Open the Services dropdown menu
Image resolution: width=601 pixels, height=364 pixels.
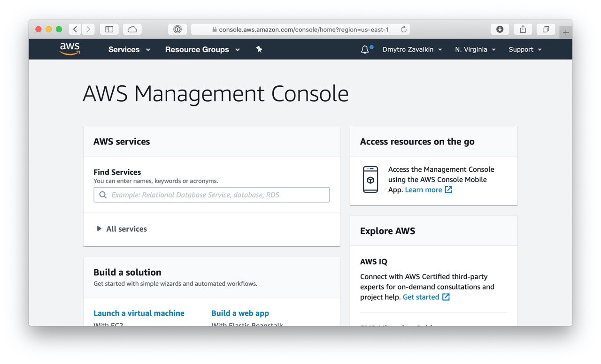(129, 49)
